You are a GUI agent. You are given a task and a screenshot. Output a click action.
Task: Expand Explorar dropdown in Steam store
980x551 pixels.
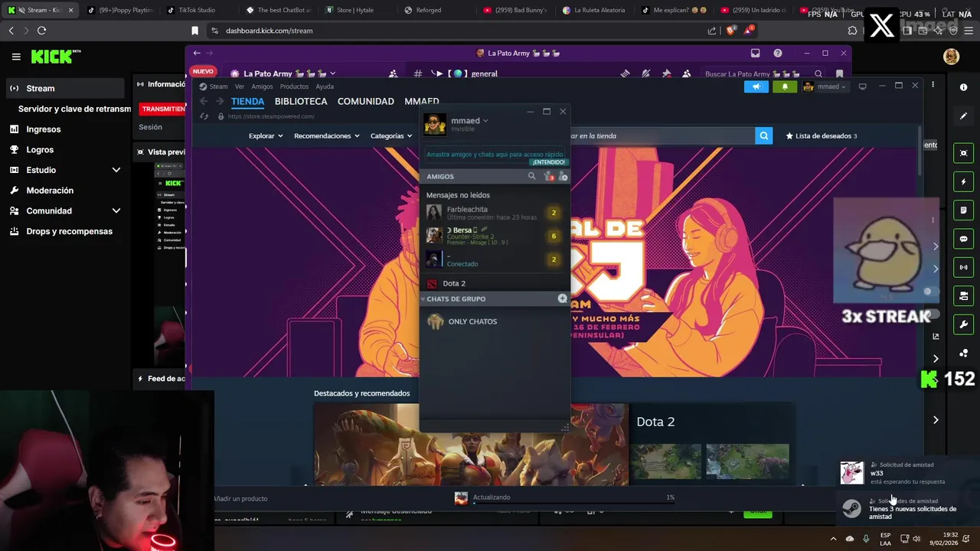click(266, 135)
